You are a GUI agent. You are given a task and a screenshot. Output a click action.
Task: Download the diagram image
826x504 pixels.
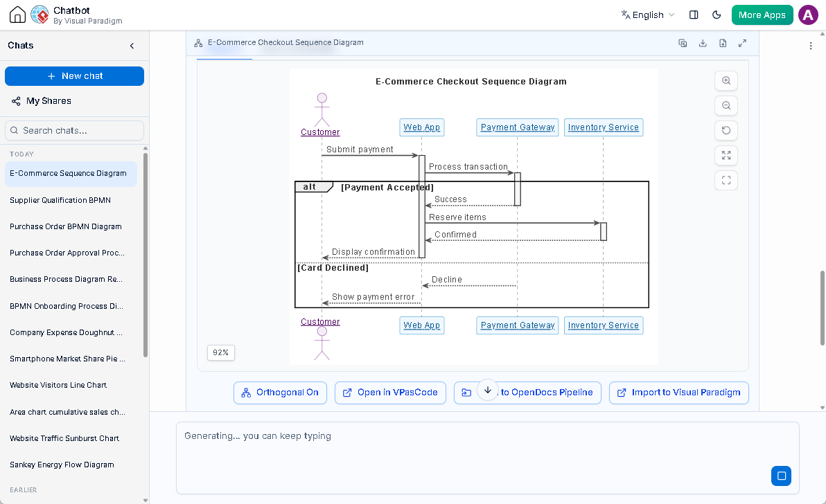pyautogui.click(x=703, y=43)
